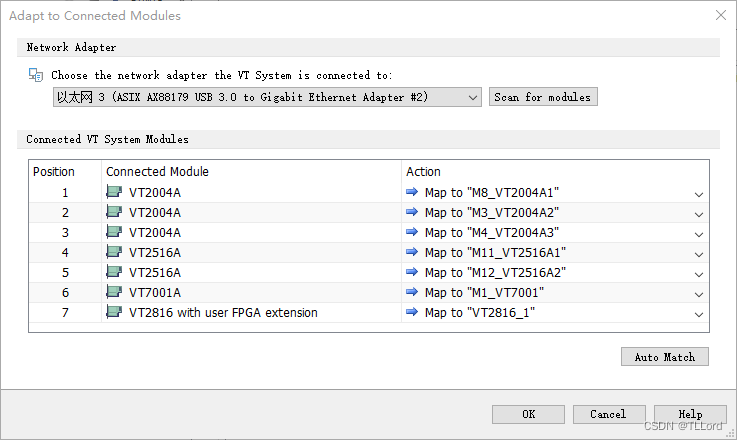This screenshot has width=737, height=440.
Task: Expand the action dropdown for position 2
Action: pos(699,215)
